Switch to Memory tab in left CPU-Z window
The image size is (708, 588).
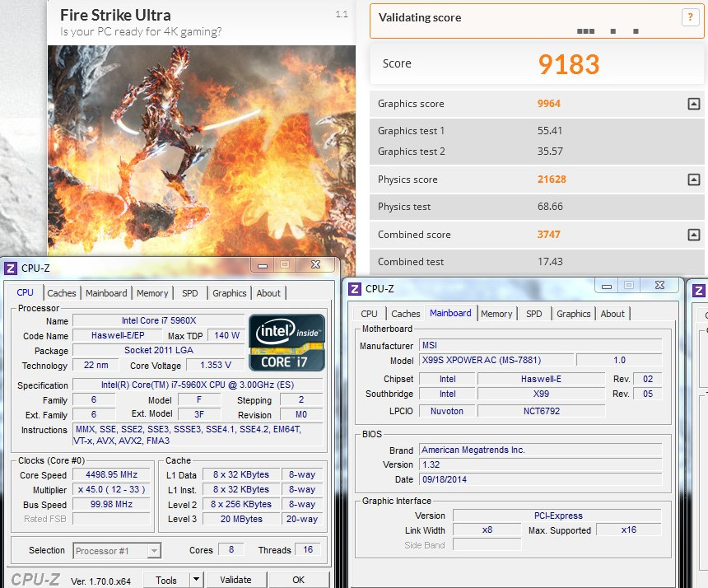click(x=152, y=293)
